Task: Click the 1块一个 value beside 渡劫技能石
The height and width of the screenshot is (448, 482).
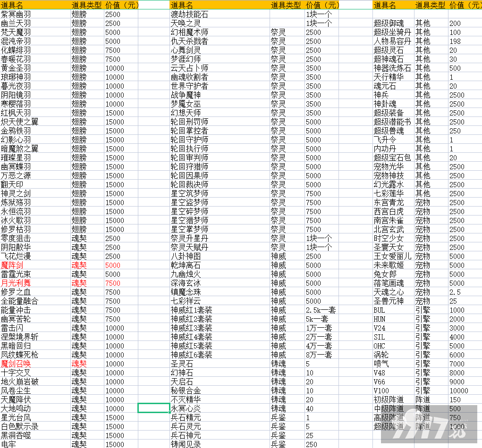Action: 319,15
